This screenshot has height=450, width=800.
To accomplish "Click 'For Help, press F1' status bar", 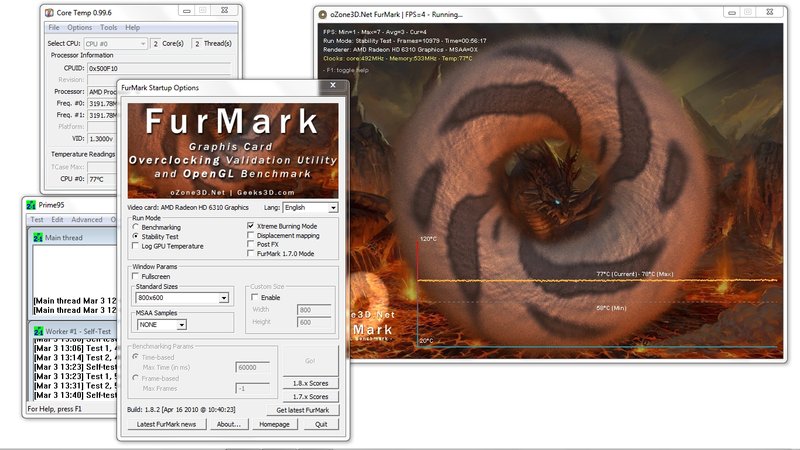I will (x=55, y=409).
